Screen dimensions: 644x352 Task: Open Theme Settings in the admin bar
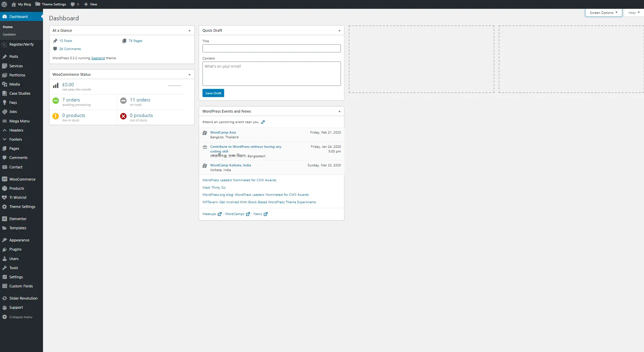51,4
